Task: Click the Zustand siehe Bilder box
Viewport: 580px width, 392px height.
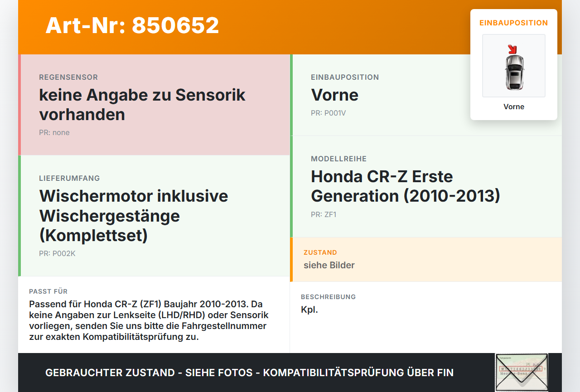Action: [x=426, y=259]
